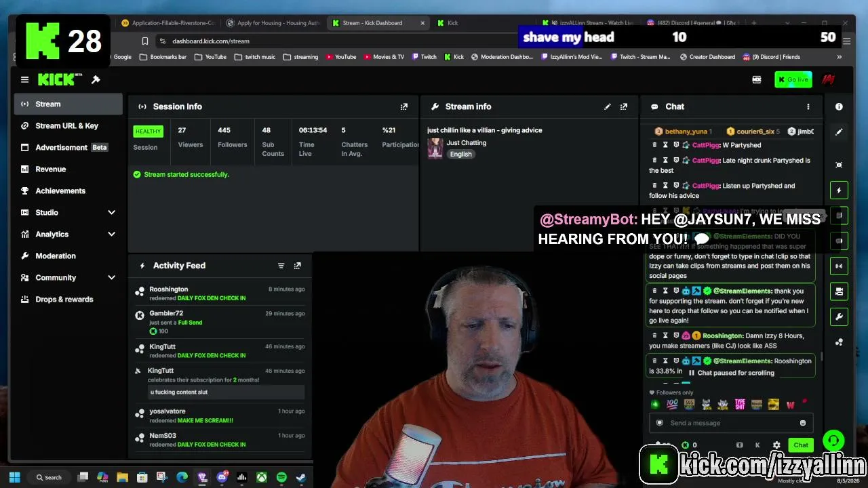Viewport: 868px width, 488px height.
Task: Open the emoji picker in chat input
Action: (803, 423)
